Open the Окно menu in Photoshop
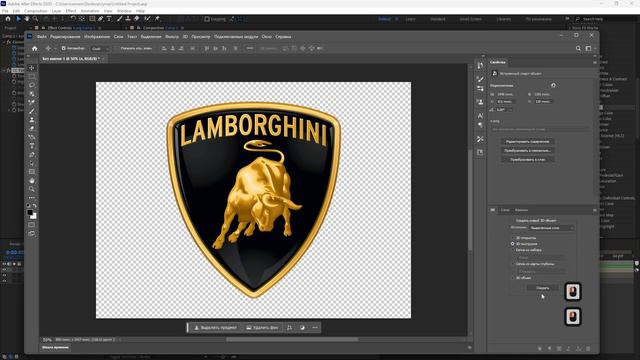The image size is (640, 360). [267, 37]
